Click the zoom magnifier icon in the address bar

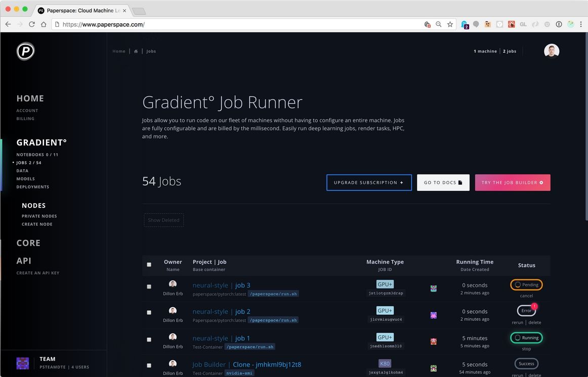438,24
